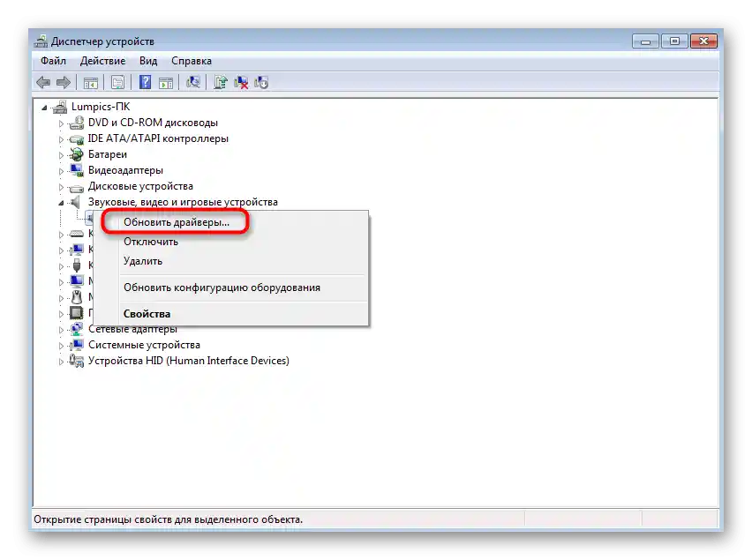Select Системные устройства label
The width and height of the screenshot is (752, 560).
click(x=145, y=345)
